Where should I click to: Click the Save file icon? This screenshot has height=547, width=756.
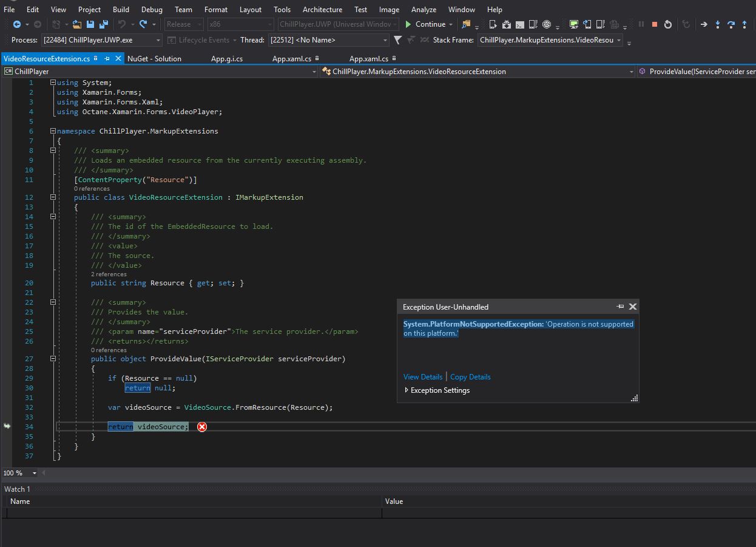tap(90, 24)
